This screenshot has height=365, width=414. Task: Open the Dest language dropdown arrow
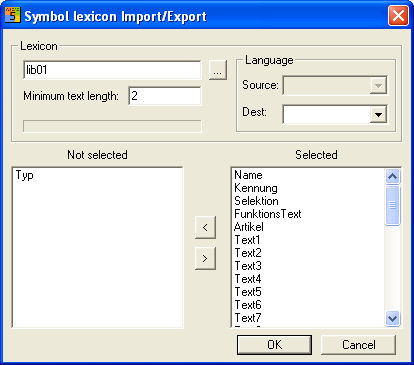pos(378,114)
